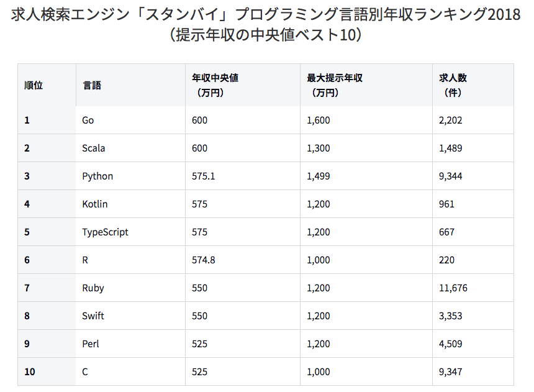Click the Ruby language cell
The height and width of the screenshot is (392, 534).
tap(93, 288)
